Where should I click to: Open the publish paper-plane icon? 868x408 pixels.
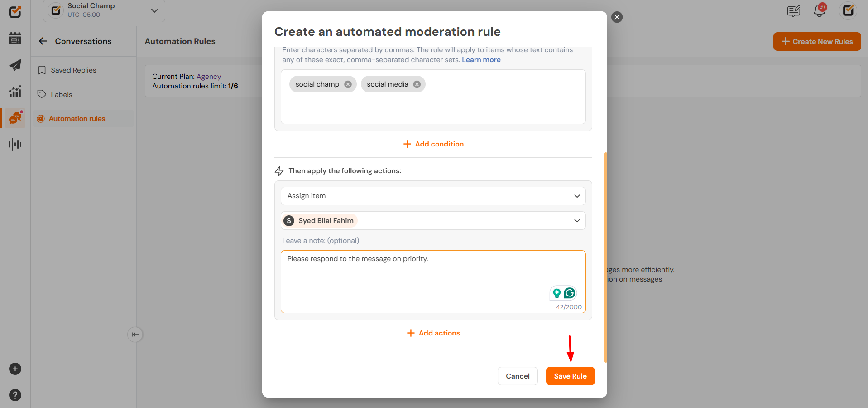(15, 65)
